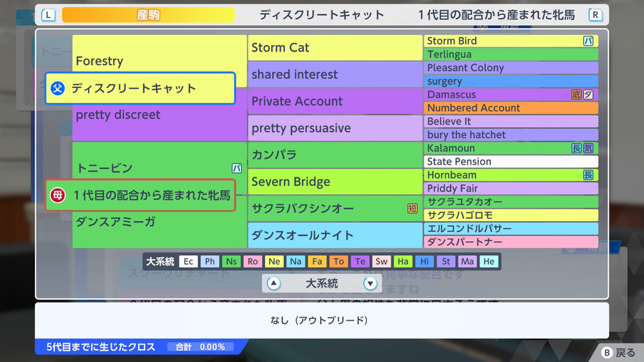Click the L shoulder button icon

pos(49,15)
